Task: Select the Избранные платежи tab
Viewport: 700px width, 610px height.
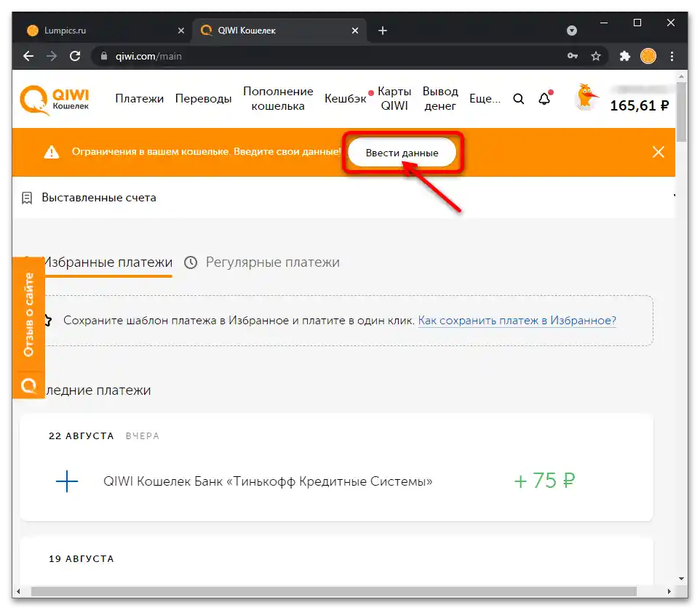Action: 108,262
